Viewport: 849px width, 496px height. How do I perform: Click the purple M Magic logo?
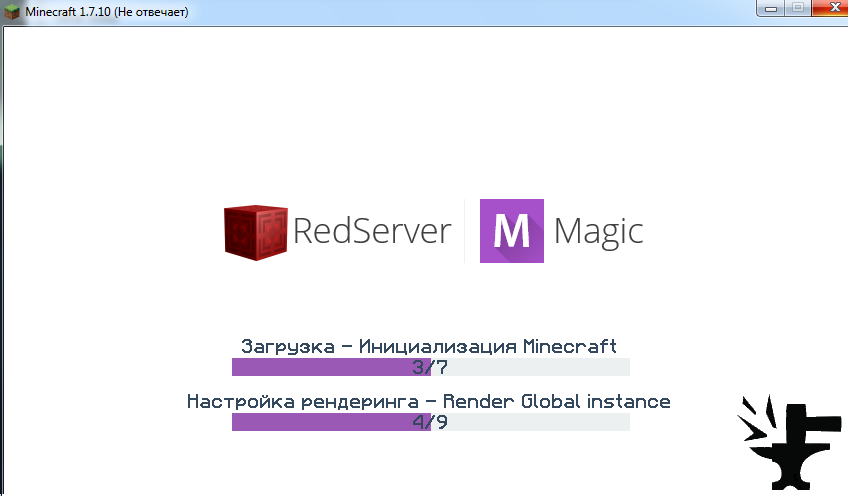pos(512,231)
